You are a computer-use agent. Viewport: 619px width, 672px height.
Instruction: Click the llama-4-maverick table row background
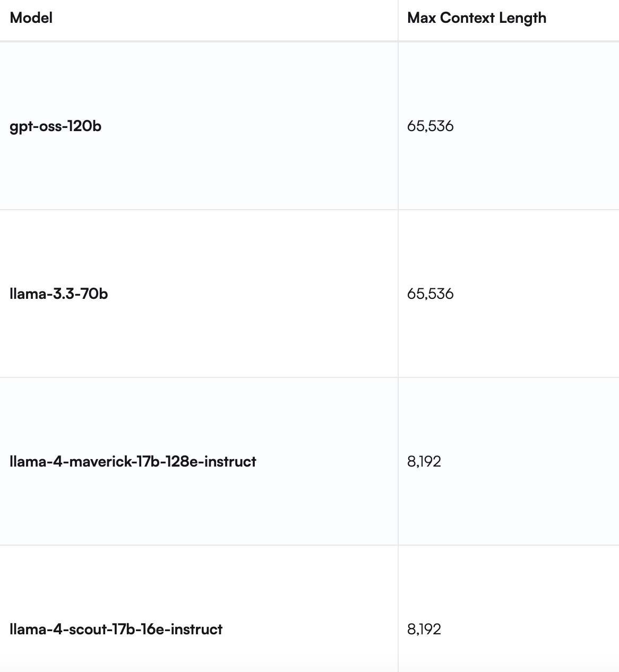click(309, 461)
